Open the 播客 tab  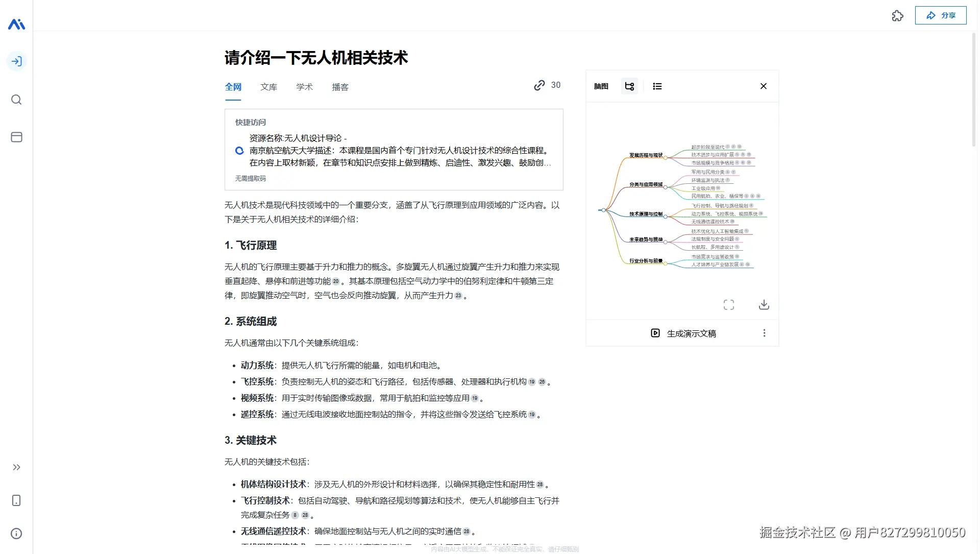339,87
